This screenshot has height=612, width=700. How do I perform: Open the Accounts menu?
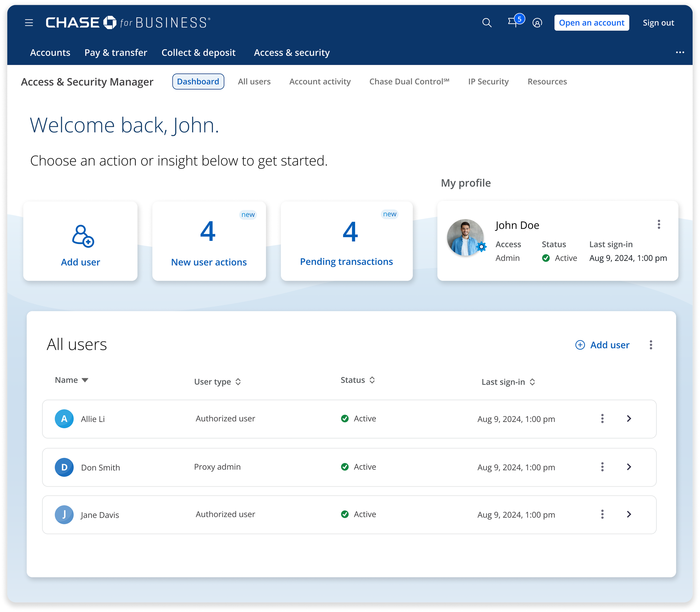click(x=50, y=53)
